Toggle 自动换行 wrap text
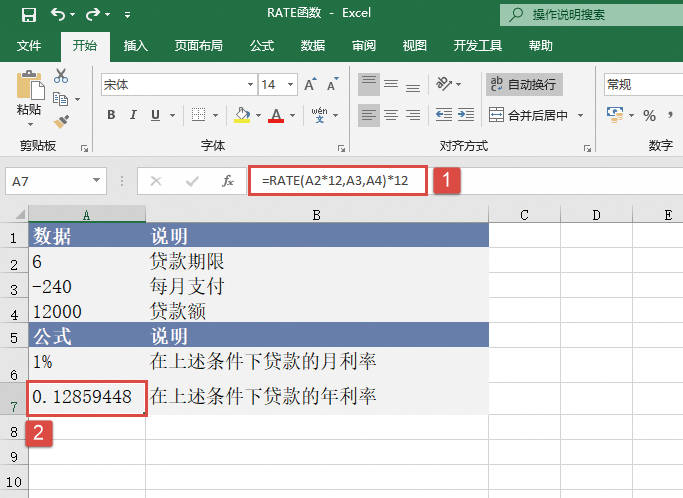Screen dimensions: 683x498 click(524, 85)
